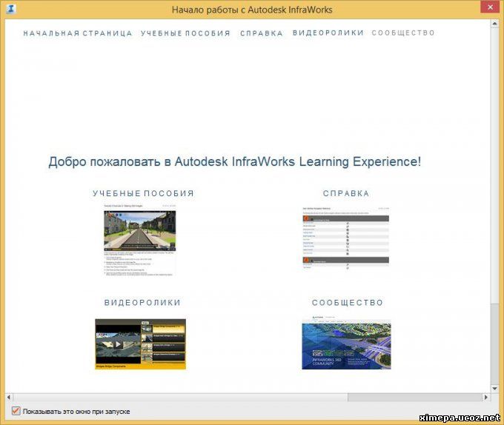Click the InfraWorks app icon in title bar
The image size is (504, 425).
(10, 10)
